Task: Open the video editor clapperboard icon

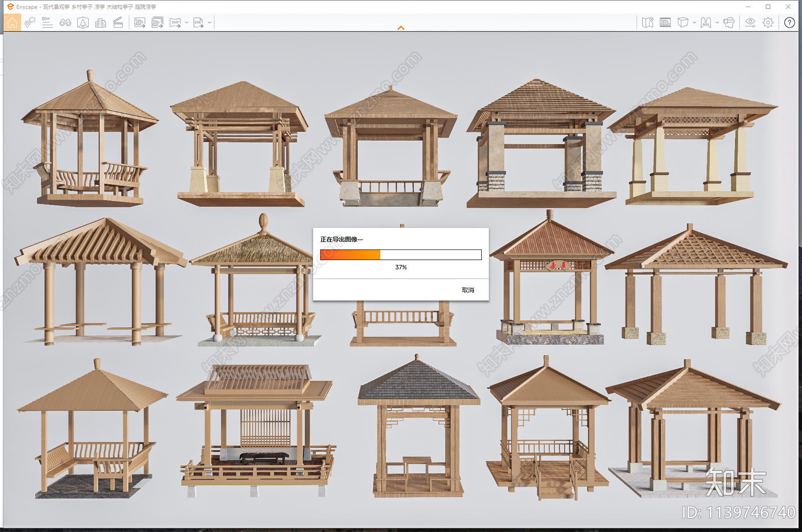Action: pos(118,23)
